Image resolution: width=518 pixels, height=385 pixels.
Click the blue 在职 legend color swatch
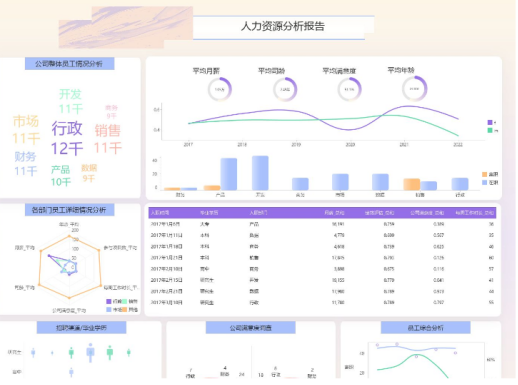(x=484, y=183)
